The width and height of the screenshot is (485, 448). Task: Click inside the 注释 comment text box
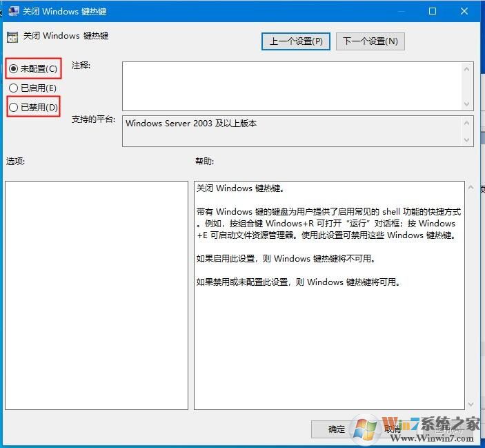[x=292, y=86]
